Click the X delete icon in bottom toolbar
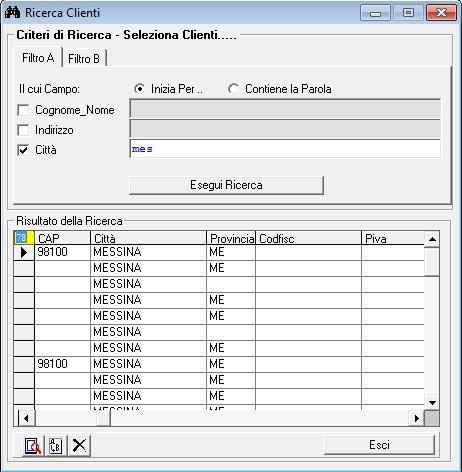Viewport: 462px width, 472px height. point(79,446)
